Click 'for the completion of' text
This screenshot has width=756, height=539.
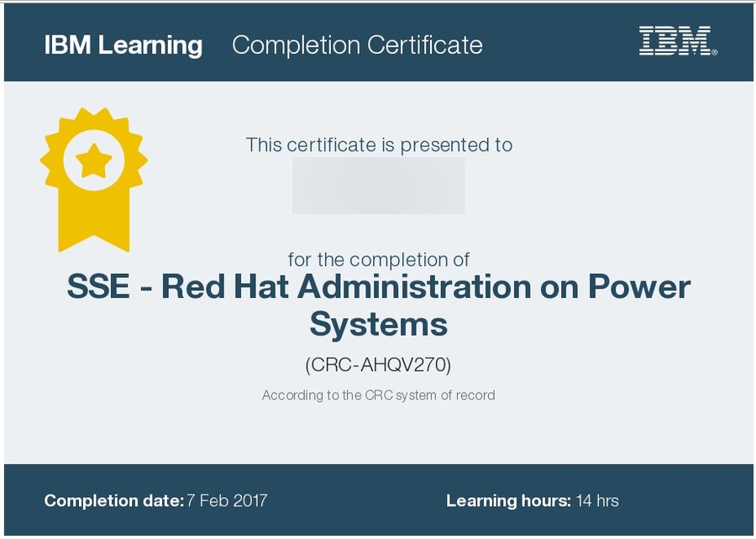coord(379,259)
